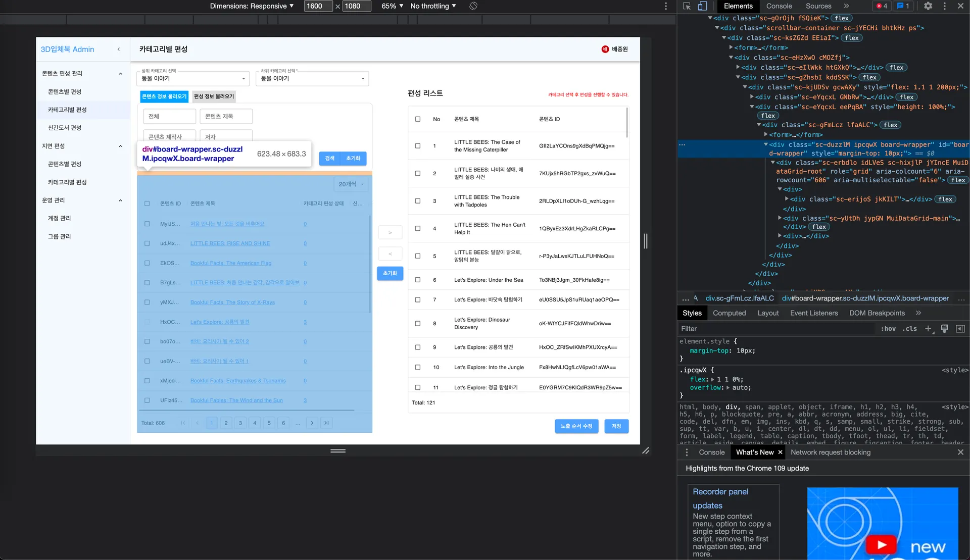Check the MyiJS content row checkbox
This screenshot has height=560, width=970.
[x=147, y=224]
